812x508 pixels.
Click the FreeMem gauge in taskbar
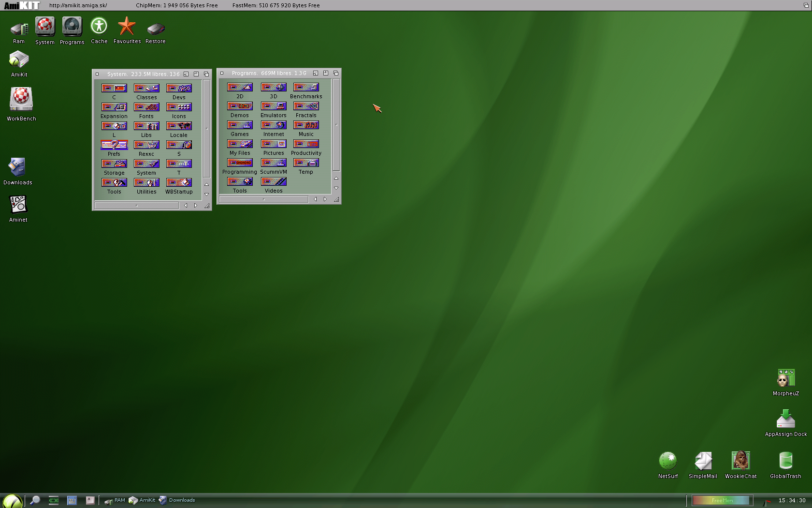(x=722, y=500)
